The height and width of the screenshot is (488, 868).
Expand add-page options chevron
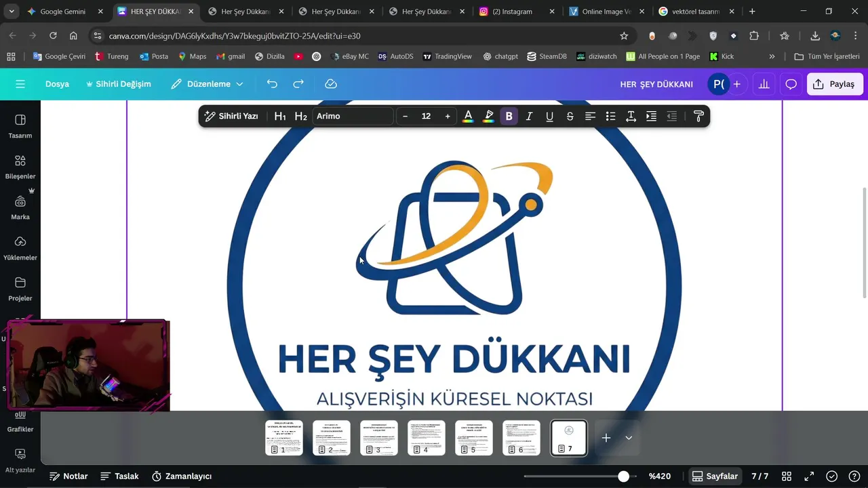pyautogui.click(x=629, y=438)
